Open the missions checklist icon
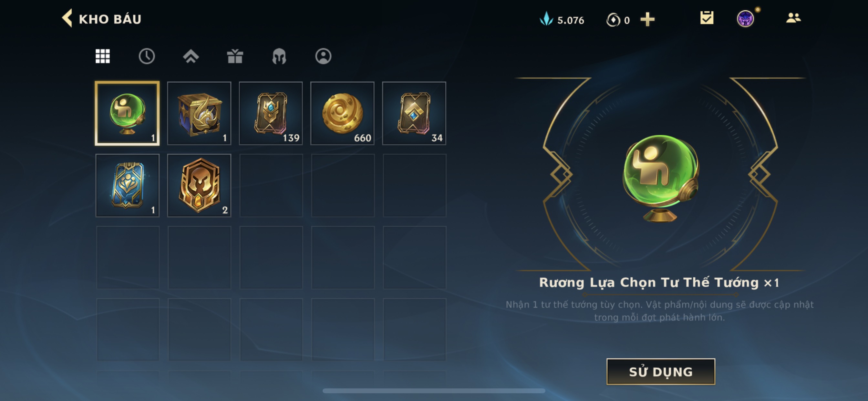Image resolution: width=868 pixels, height=401 pixels. click(707, 18)
